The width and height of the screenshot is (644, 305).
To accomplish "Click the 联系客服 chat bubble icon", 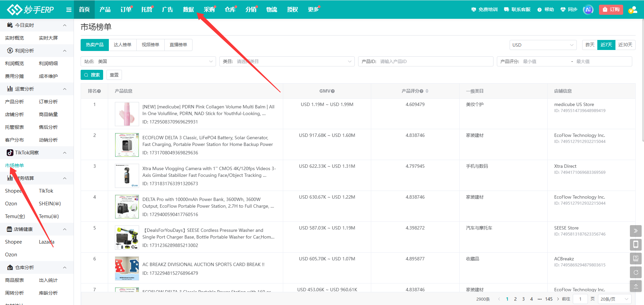I will pyautogui.click(x=507, y=9).
